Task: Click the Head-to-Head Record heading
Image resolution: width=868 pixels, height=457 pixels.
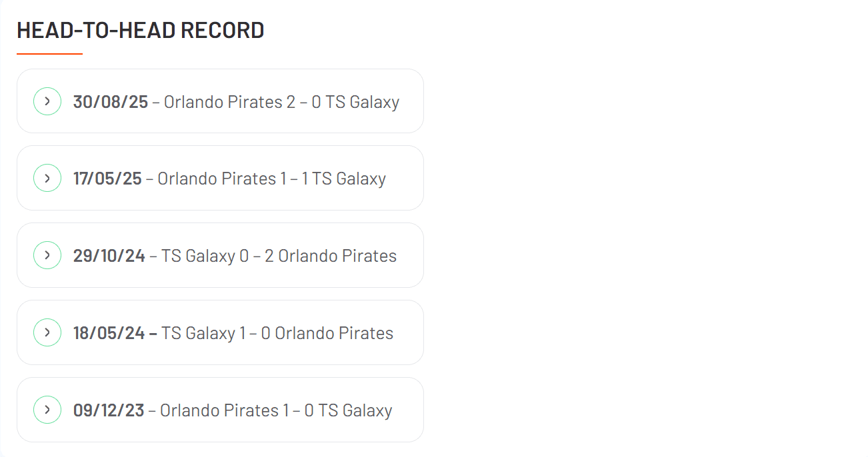Action: coord(141,31)
